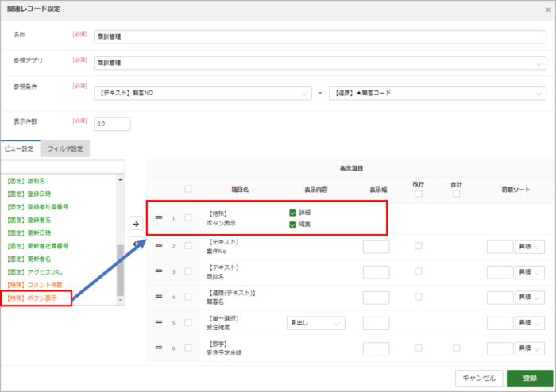Select the row checkbox for ボタン表示
The width and height of the screenshot is (556, 392).
[188, 217]
